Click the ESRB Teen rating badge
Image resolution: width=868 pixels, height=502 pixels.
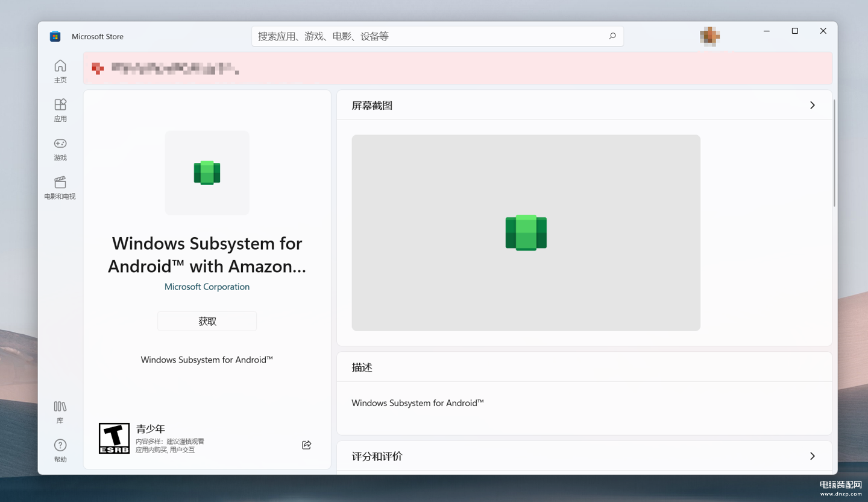tap(114, 438)
